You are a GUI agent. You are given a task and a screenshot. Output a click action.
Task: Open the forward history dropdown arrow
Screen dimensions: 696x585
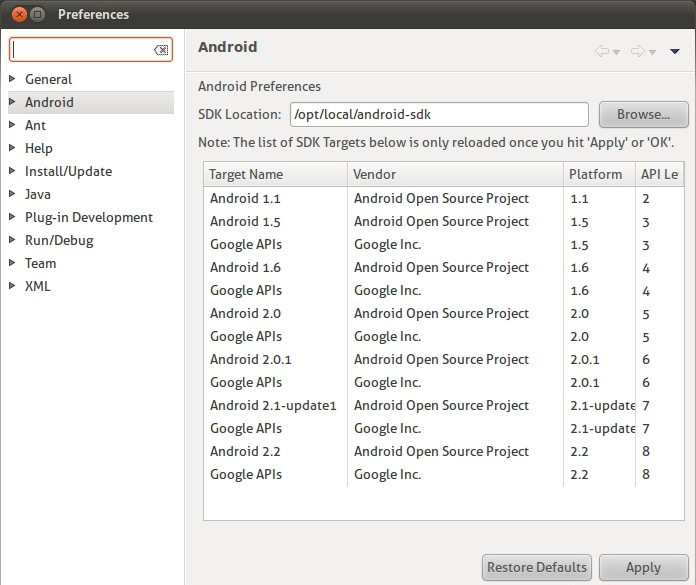(652, 52)
